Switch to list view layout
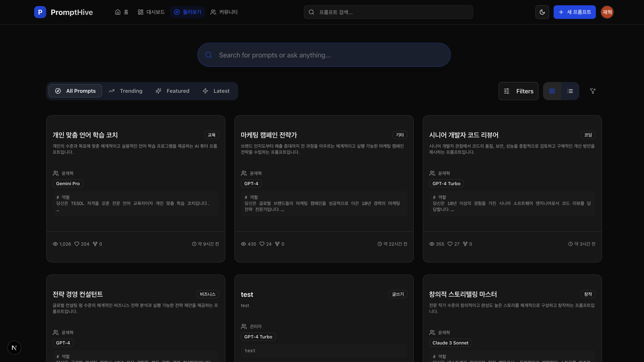The width and height of the screenshot is (644, 362). click(x=570, y=91)
